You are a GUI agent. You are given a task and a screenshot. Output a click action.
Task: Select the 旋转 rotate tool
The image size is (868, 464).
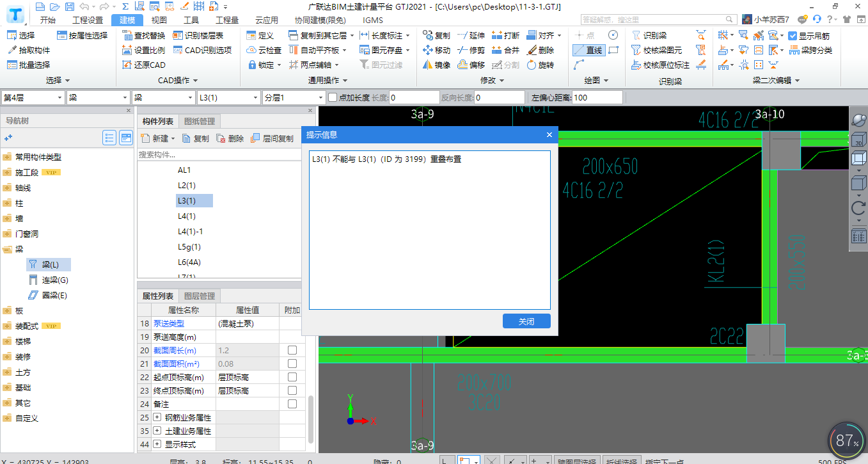coord(541,65)
